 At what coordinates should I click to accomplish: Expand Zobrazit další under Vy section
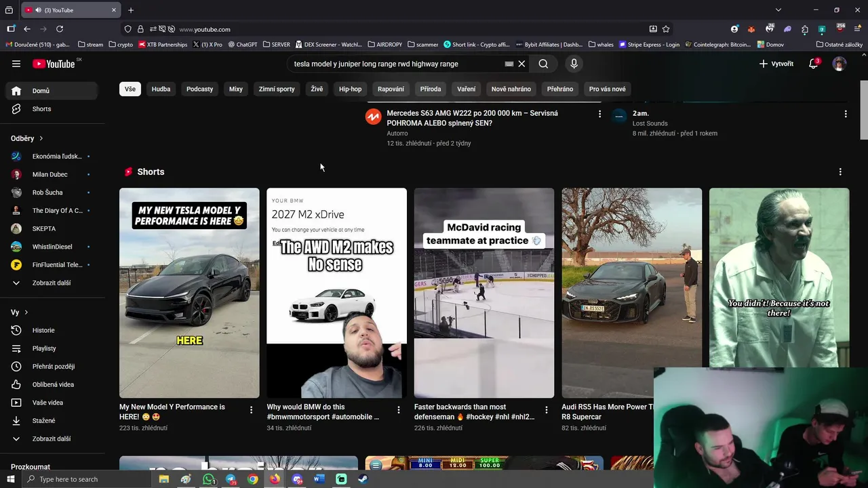52,439
